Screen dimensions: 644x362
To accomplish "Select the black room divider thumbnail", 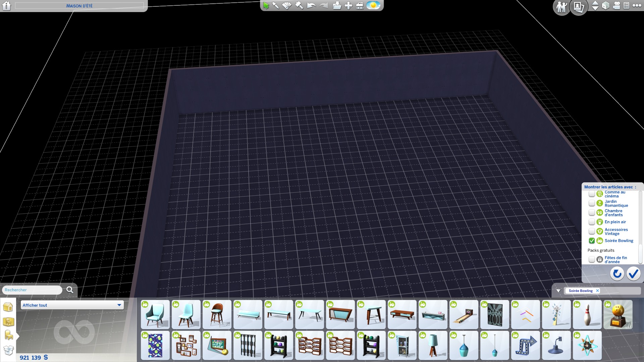I will click(x=248, y=345).
